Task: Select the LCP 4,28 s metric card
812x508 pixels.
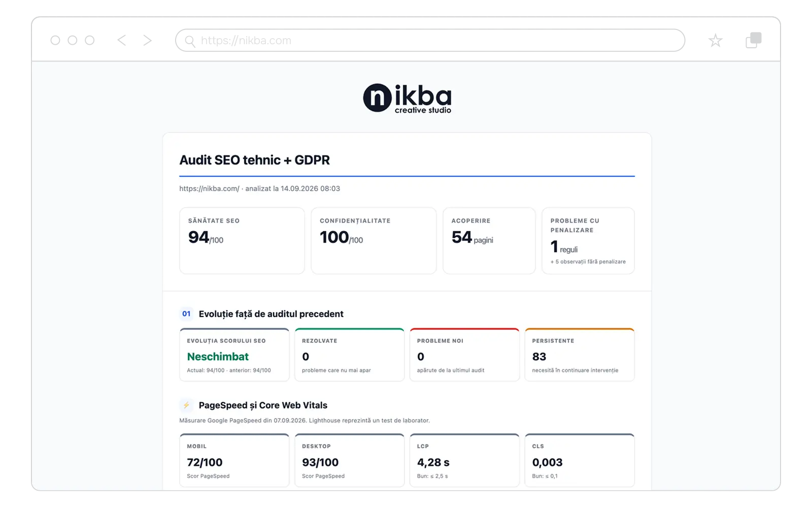Action: [x=464, y=460]
